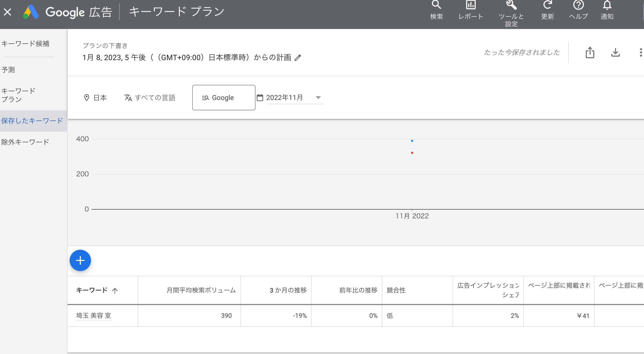Open 除外キーワード sidebar item
644x354 pixels.
26,142
